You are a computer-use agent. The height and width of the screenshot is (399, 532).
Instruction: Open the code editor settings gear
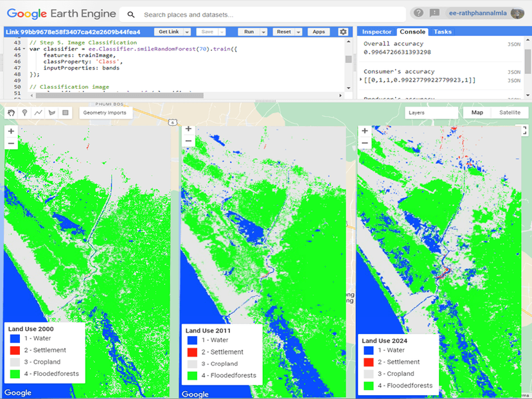343,32
